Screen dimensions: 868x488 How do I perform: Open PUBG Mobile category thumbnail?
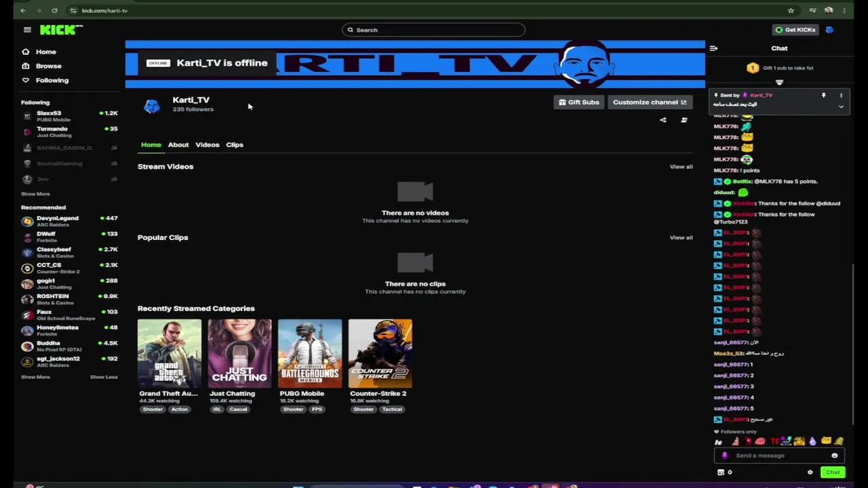click(x=310, y=352)
